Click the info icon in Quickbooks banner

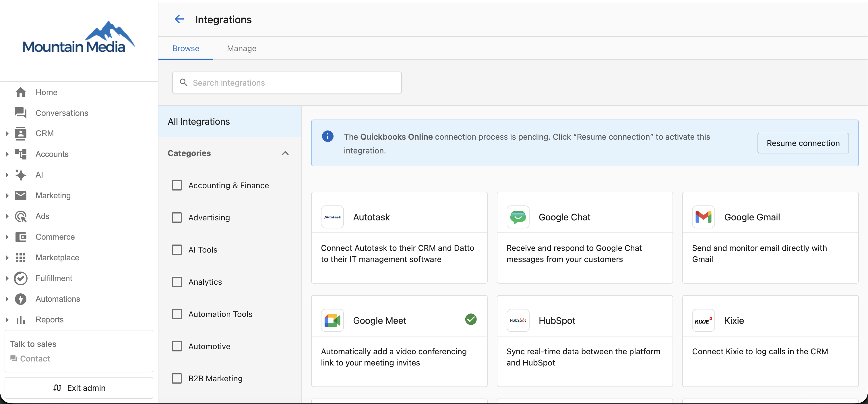point(328,136)
